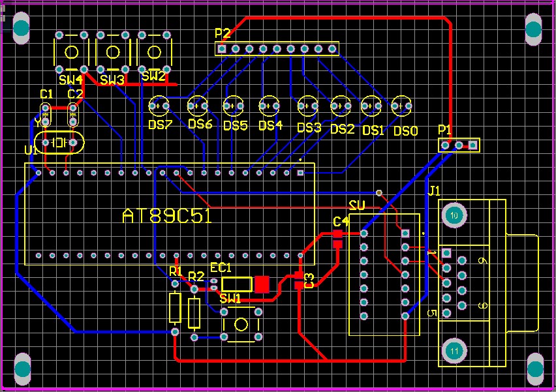This screenshot has width=556, height=392.
Task: Select the DS1 LED label
Action: 373,130
